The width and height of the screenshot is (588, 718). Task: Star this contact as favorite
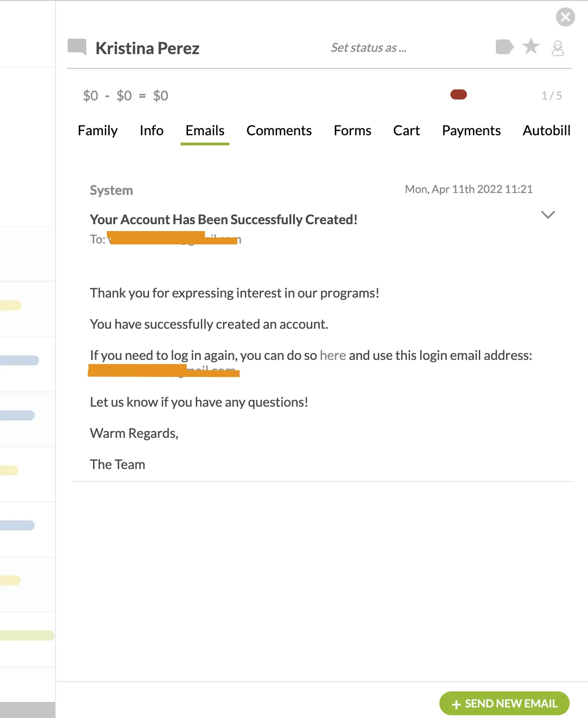tap(531, 46)
